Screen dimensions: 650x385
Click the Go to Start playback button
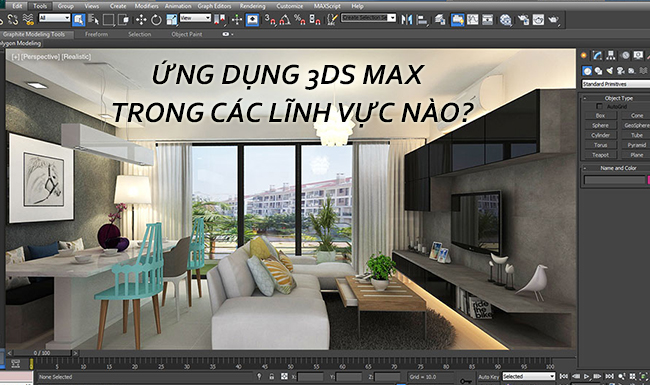pos(563,376)
